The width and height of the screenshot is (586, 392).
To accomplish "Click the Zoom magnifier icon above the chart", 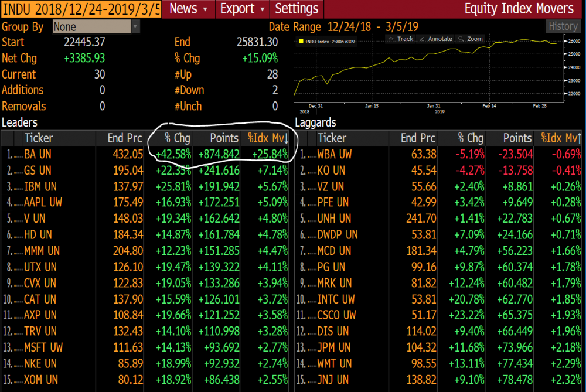I will click(461, 39).
